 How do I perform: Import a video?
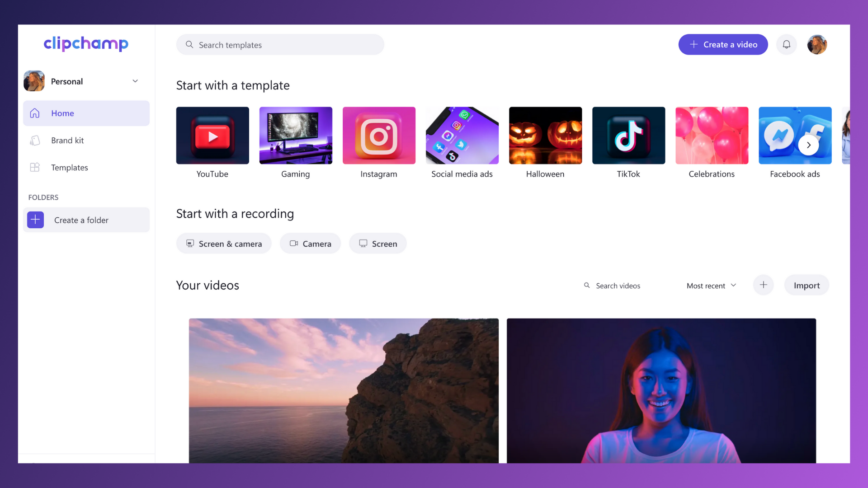(x=807, y=285)
